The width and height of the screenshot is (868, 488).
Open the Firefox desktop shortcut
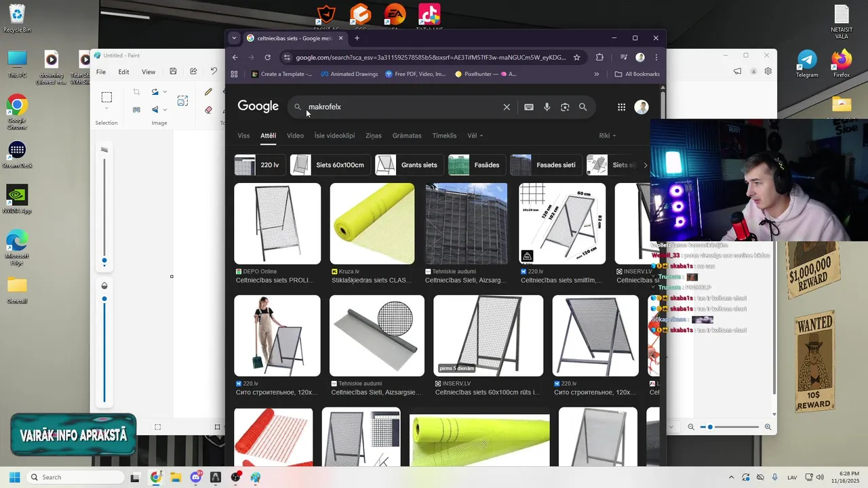coord(842,64)
